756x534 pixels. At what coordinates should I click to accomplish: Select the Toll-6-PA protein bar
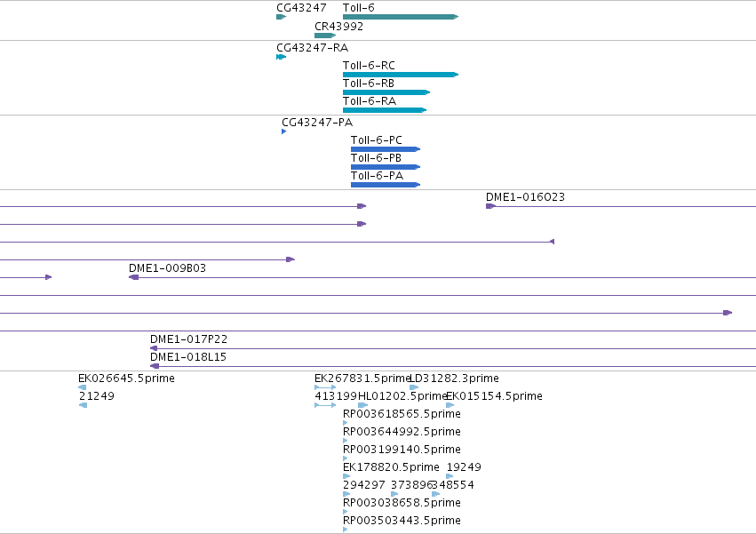click(x=386, y=185)
